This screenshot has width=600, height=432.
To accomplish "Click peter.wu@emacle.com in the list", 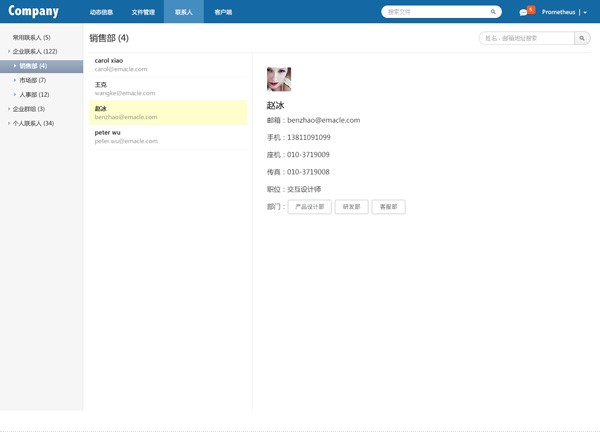I will point(126,141).
